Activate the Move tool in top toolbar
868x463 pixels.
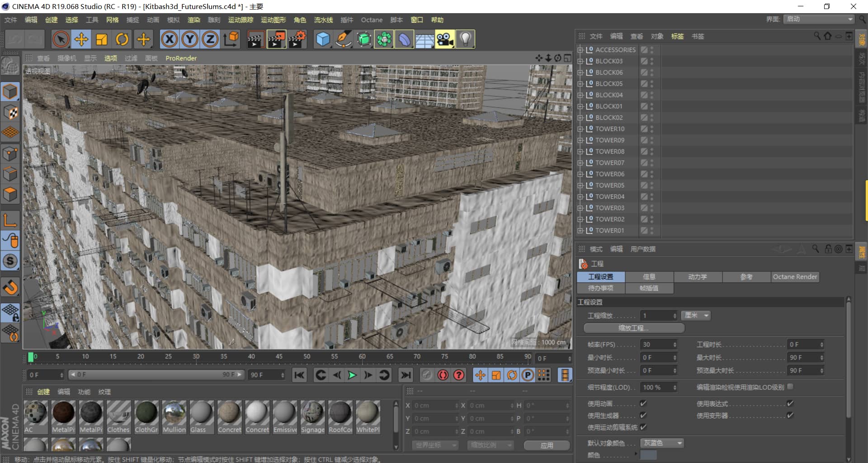pyautogui.click(x=81, y=39)
